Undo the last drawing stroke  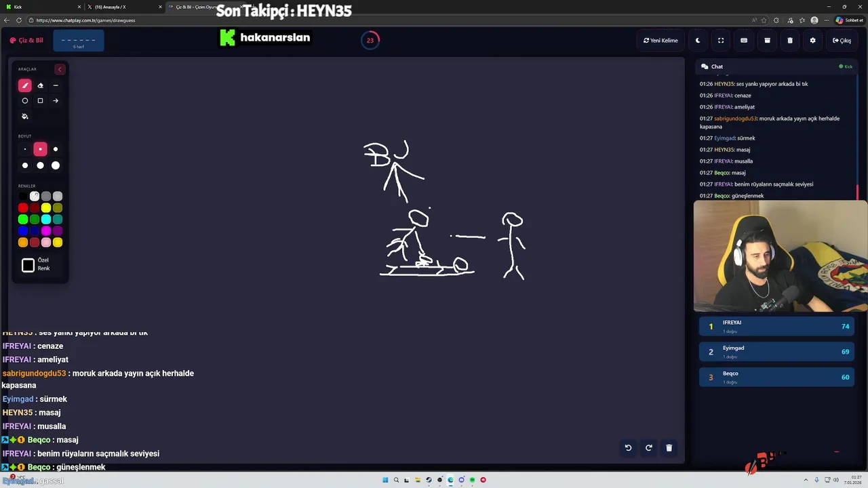pyautogui.click(x=628, y=447)
